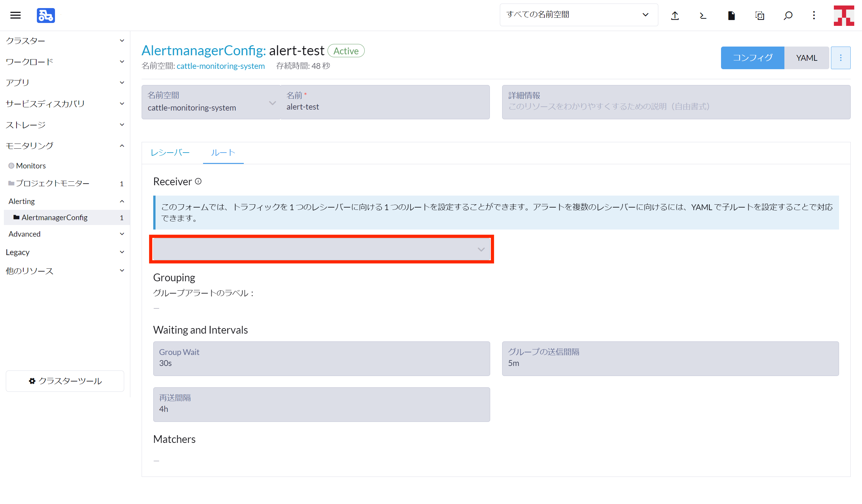Open Monitors in the sidebar
Viewport: 862px width, 504px height.
(x=31, y=166)
